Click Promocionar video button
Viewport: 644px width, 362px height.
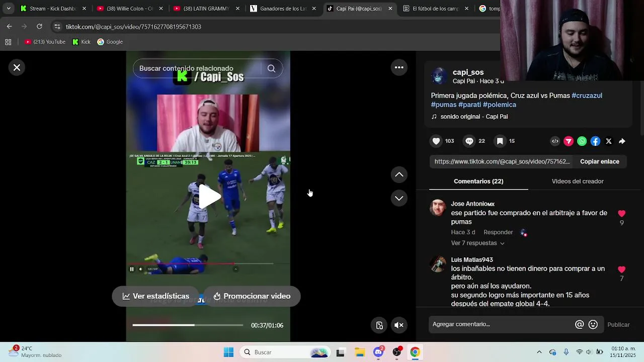tap(252, 296)
